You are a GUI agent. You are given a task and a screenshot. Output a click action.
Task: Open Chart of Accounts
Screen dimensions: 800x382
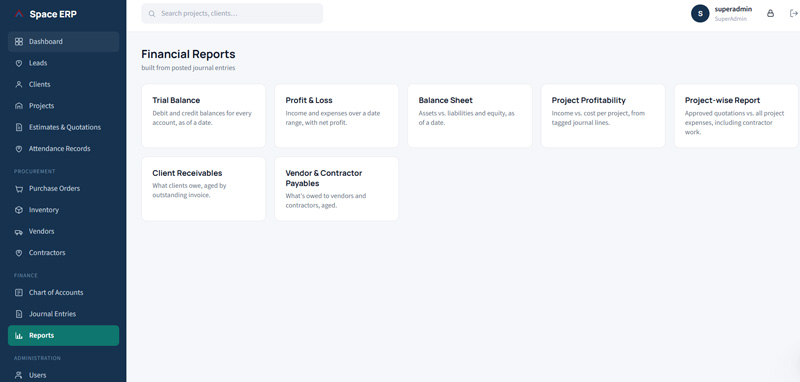63,293
